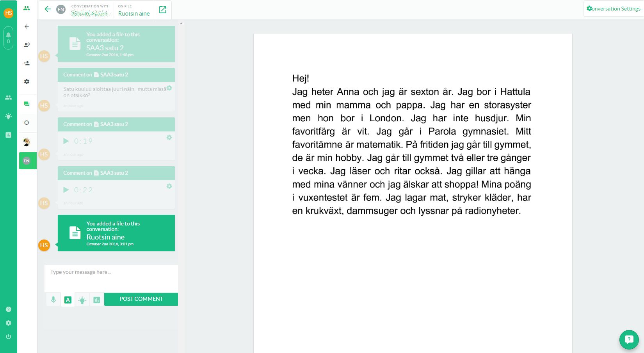This screenshot has width=644, height=353.
Task: Select the text comment 'A' mode
Action: coord(68,300)
